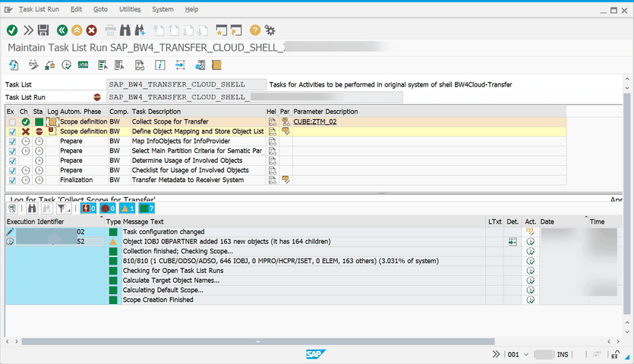Click the Generate Shortcut window icon
The width and height of the screenshot is (634, 364).
click(x=236, y=30)
